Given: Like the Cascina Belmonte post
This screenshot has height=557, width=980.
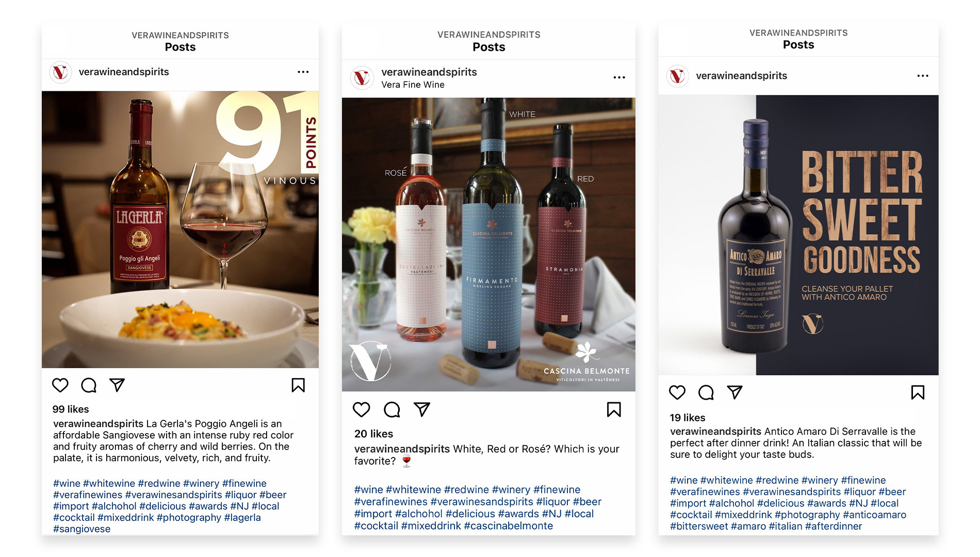Looking at the screenshot, I should point(362,409).
